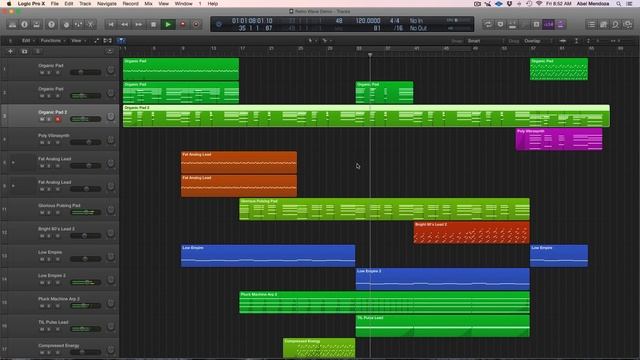Open the Functions dropdown
The height and width of the screenshot is (360, 640).
(52, 41)
